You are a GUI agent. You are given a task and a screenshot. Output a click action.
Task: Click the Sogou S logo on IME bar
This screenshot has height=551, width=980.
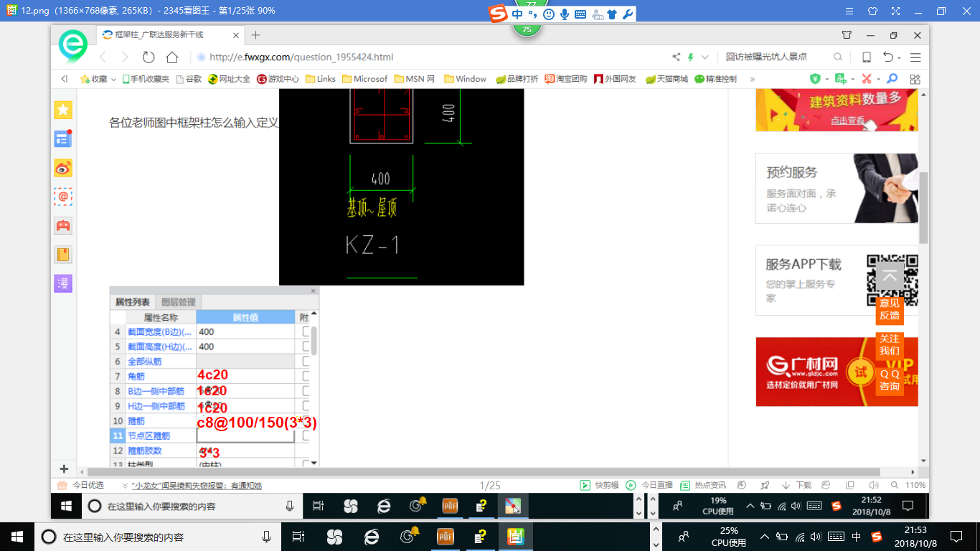coord(498,14)
